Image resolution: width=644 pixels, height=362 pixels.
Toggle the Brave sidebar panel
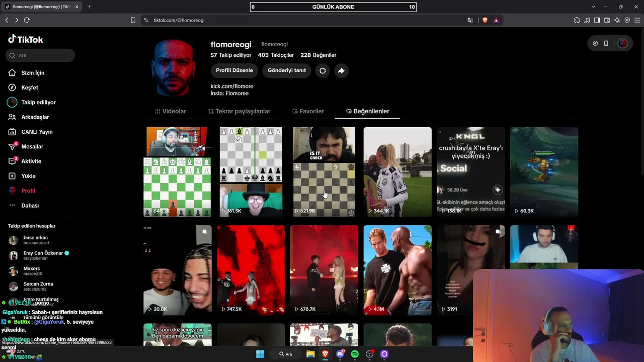(597, 20)
